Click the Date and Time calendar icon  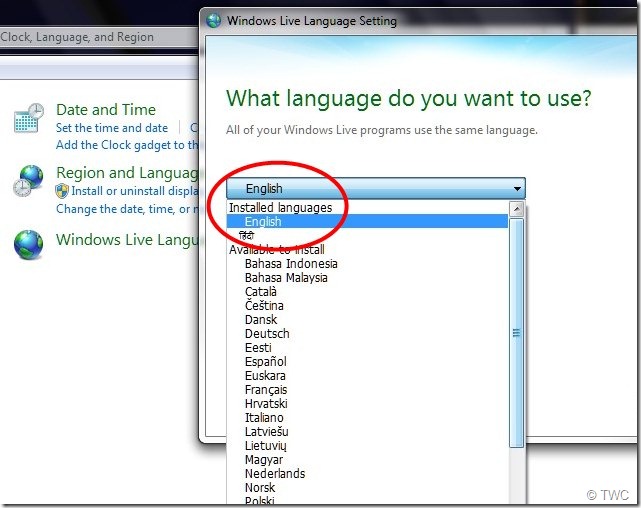coord(29,118)
